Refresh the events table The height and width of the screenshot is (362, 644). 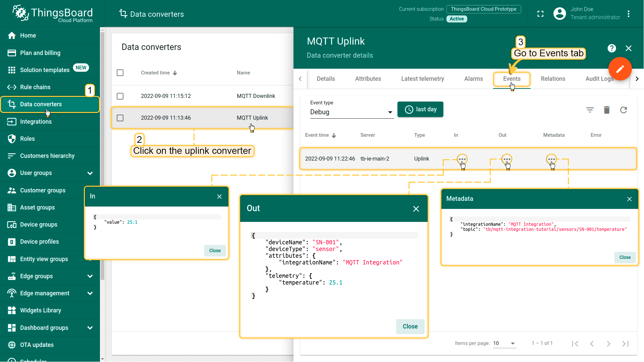pyautogui.click(x=624, y=110)
